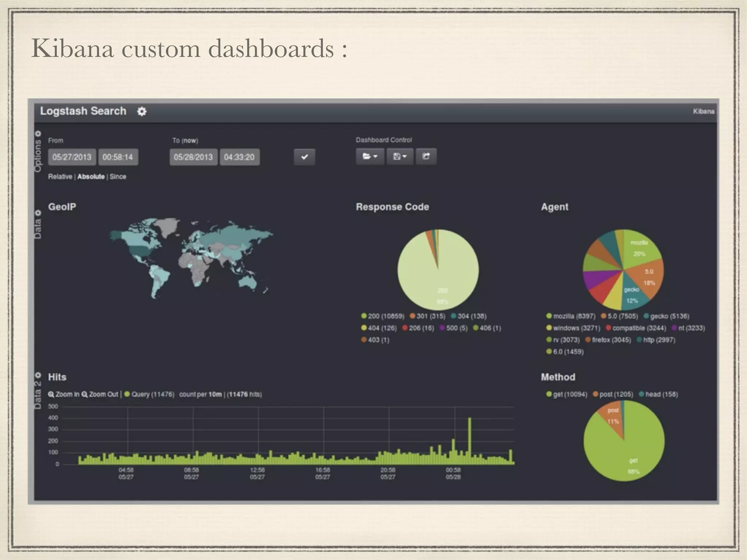The image size is (747, 560).
Task: Click the Zoom In magnifier icon
Action: [51, 394]
